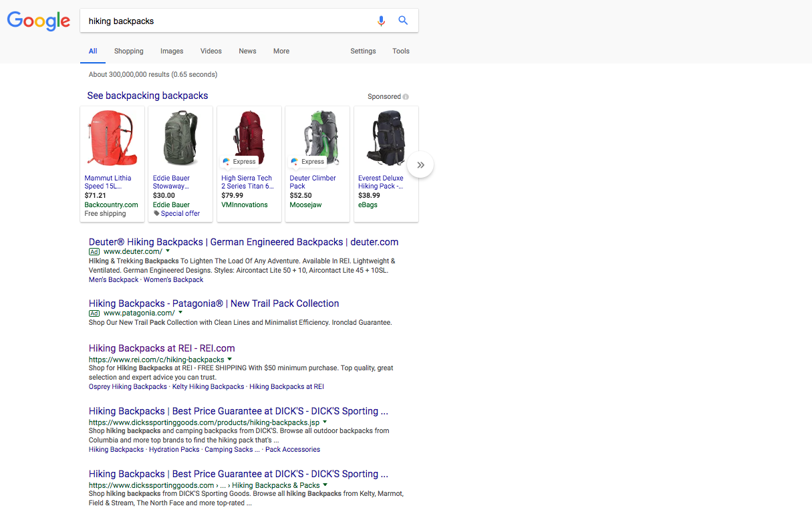Image resolution: width=812 pixels, height=518 pixels.
Task: Click Express badge on High Sierra pack
Action: 239,162
